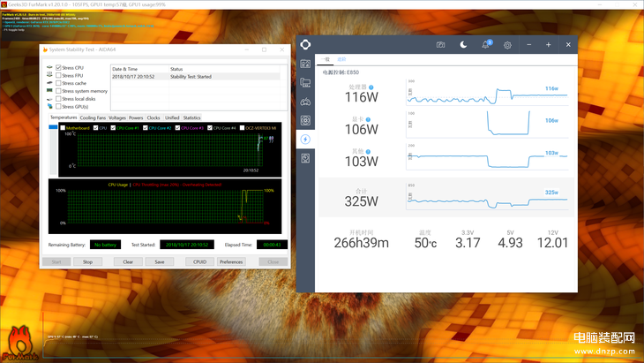Switch to the Statistics tab
644x363 pixels.
pyautogui.click(x=191, y=118)
